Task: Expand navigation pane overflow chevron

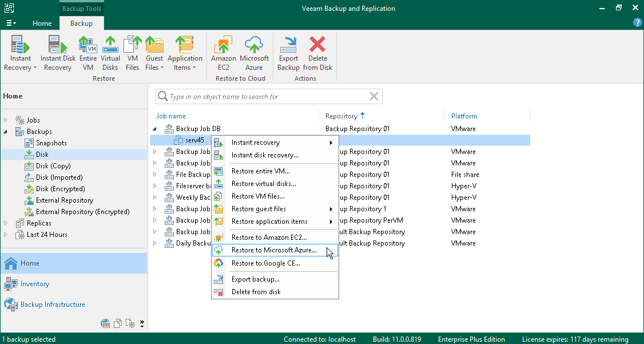Action: click(x=142, y=323)
